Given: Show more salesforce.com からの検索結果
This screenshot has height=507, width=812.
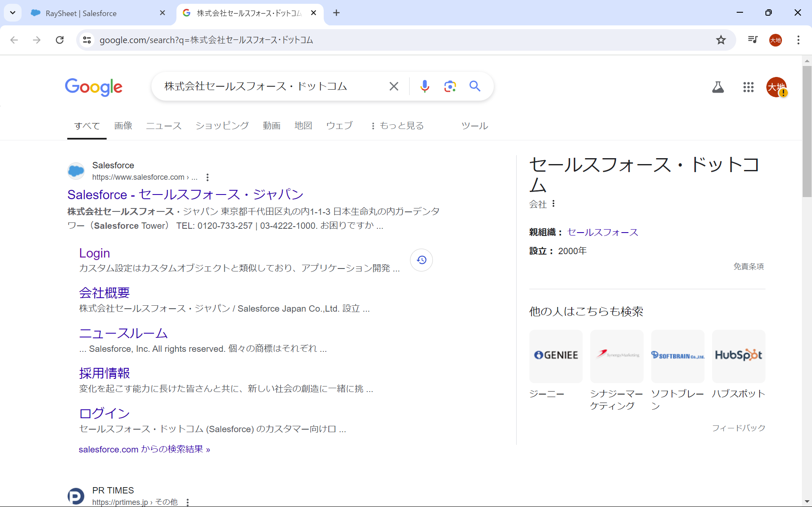Looking at the screenshot, I should [144, 449].
